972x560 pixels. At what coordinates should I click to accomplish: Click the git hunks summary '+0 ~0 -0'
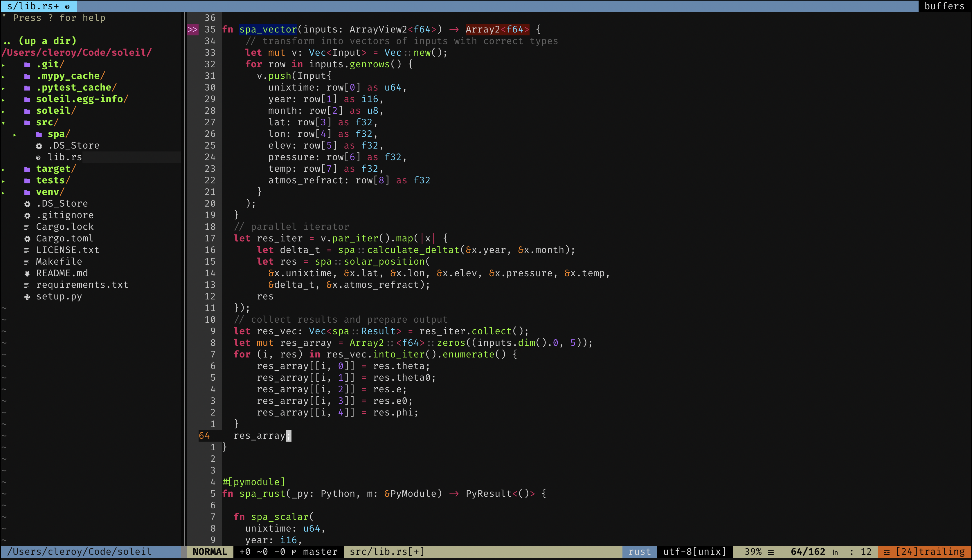click(x=262, y=552)
